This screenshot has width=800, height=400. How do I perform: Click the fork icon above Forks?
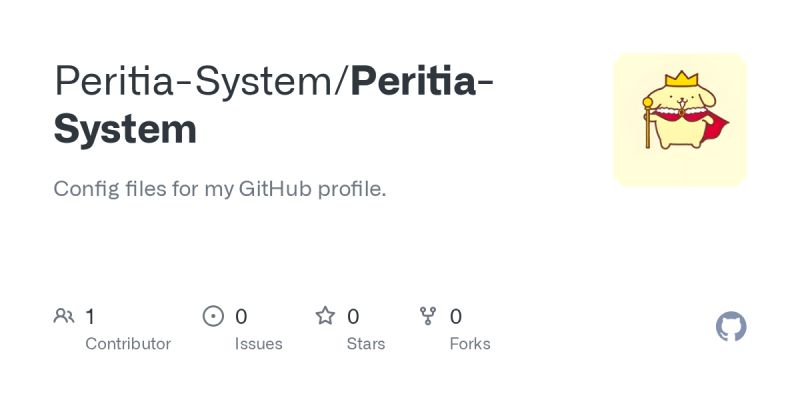tap(428, 316)
